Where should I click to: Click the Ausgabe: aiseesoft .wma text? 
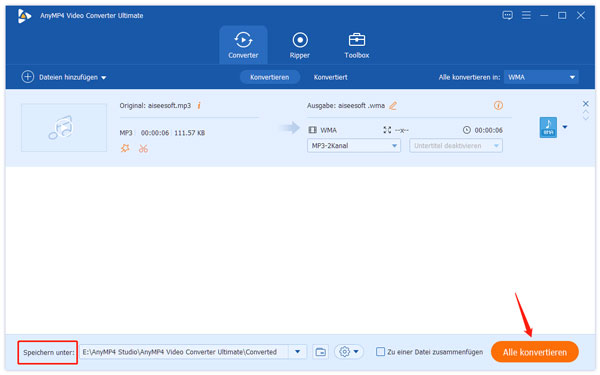point(346,106)
